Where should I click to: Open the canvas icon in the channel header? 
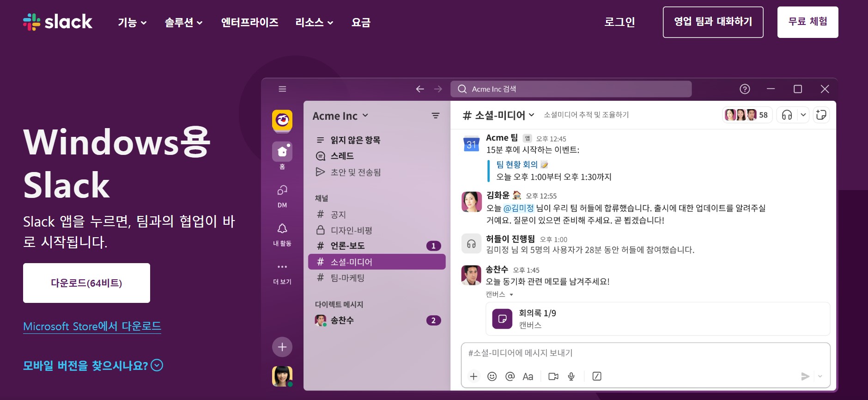tap(821, 115)
